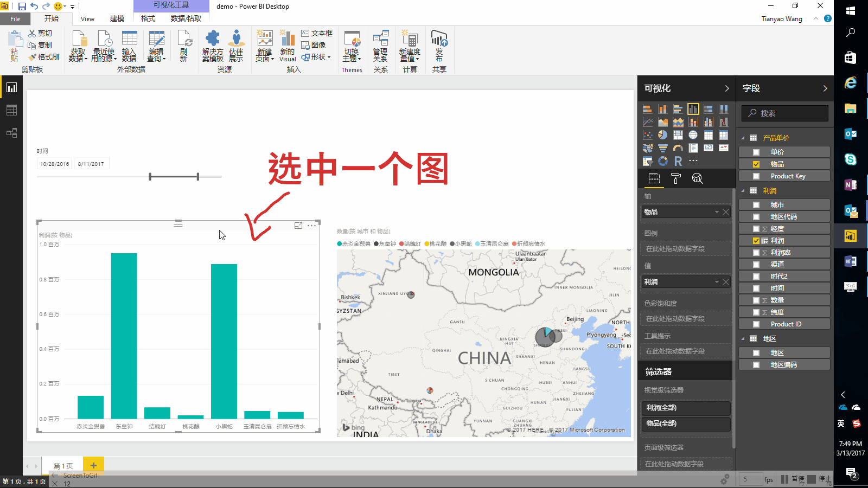Uncheck the 利润 field checkbox
Image resolution: width=868 pixels, height=488 pixels.
click(x=756, y=241)
